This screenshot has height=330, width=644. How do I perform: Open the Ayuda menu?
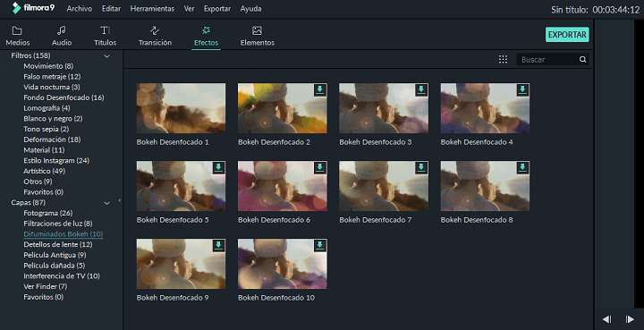pyautogui.click(x=251, y=9)
